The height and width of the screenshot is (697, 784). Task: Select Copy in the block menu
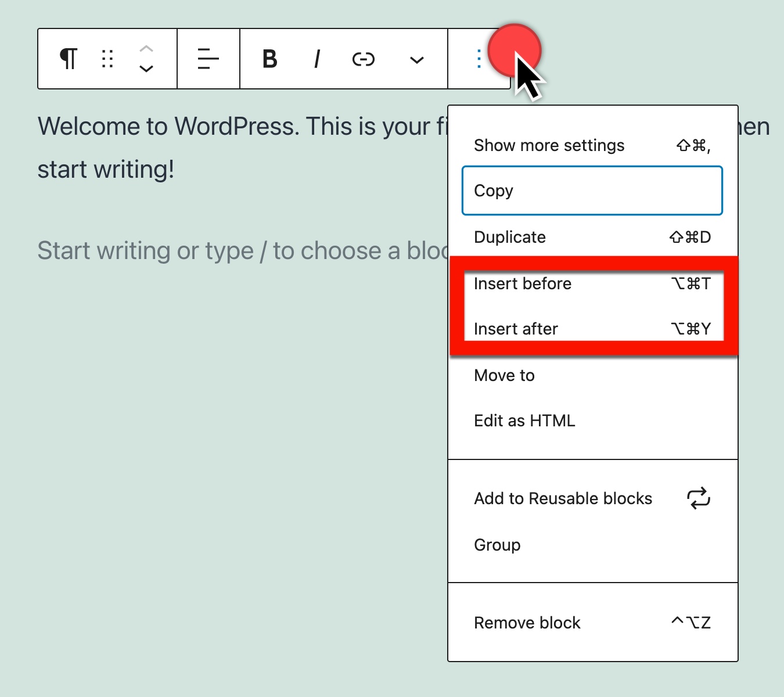(592, 191)
